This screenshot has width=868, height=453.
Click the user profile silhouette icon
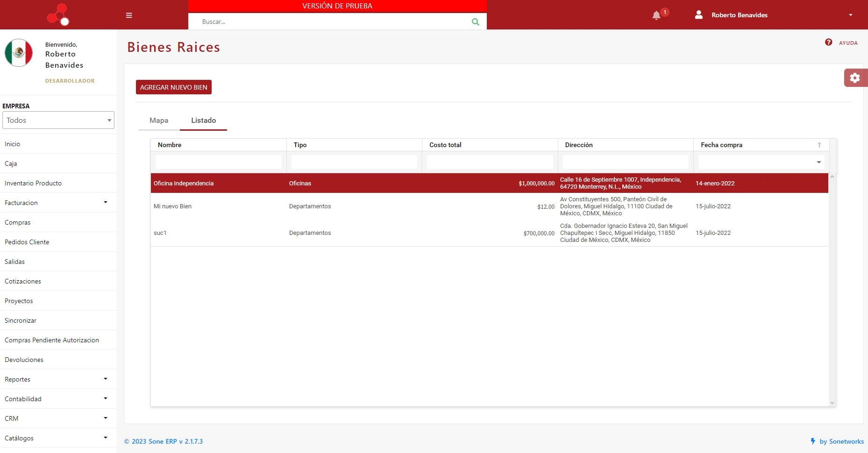click(699, 15)
